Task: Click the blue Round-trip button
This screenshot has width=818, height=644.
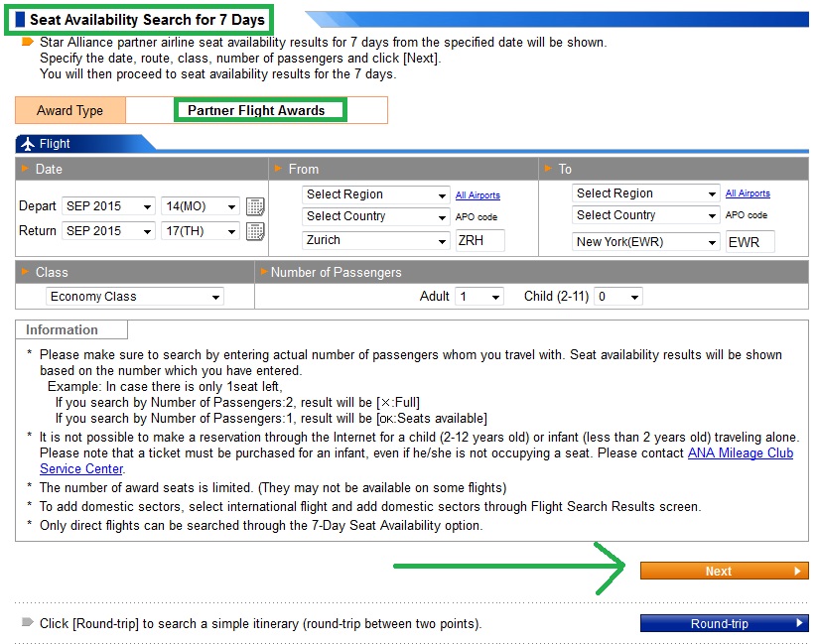Action: (x=724, y=623)
